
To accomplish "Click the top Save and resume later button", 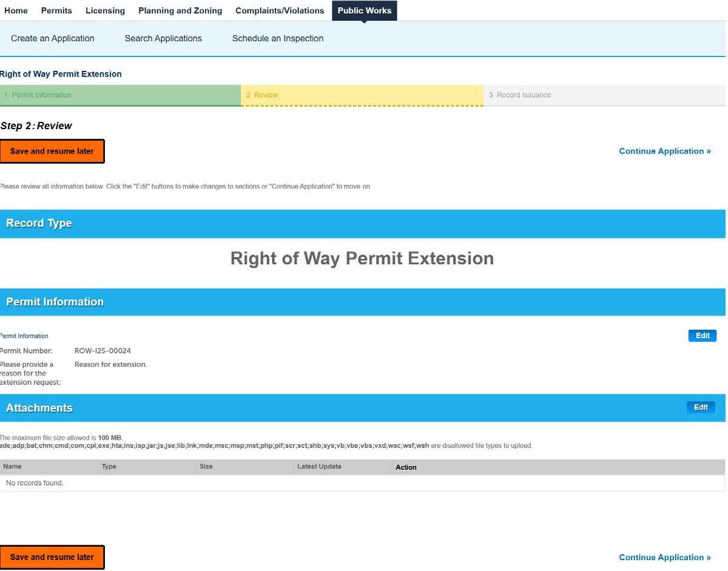I will [x=52, y=151].
